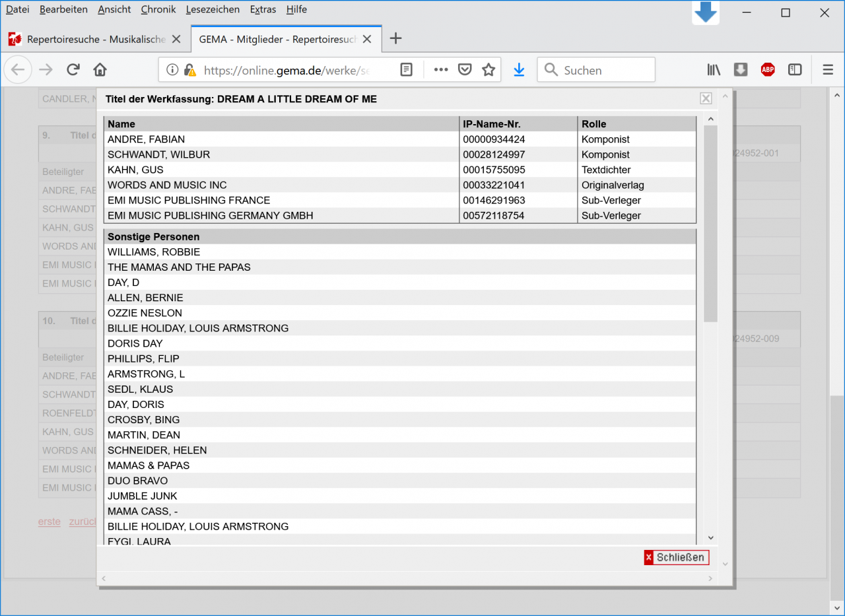Close the Werkfassung dialog with X icon
Image resolution: width=845 pixels, height=616 pixels.
(706, 99)
